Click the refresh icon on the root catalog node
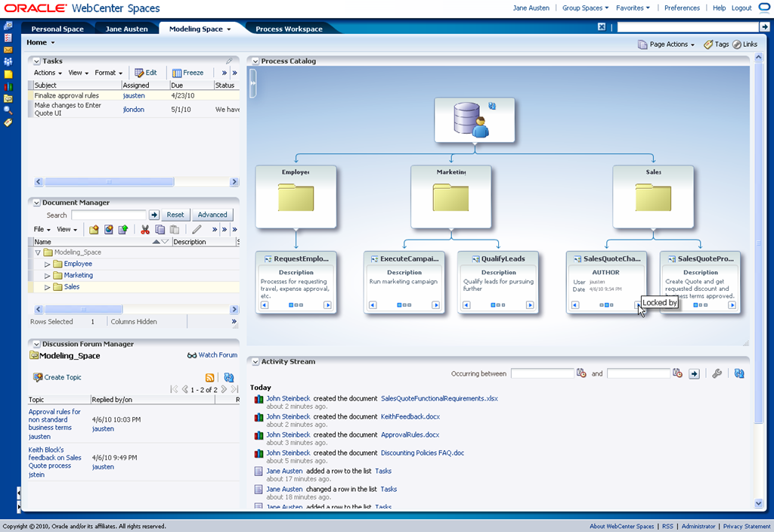Screen dimensions: 774x532 [x=491, y=106]
